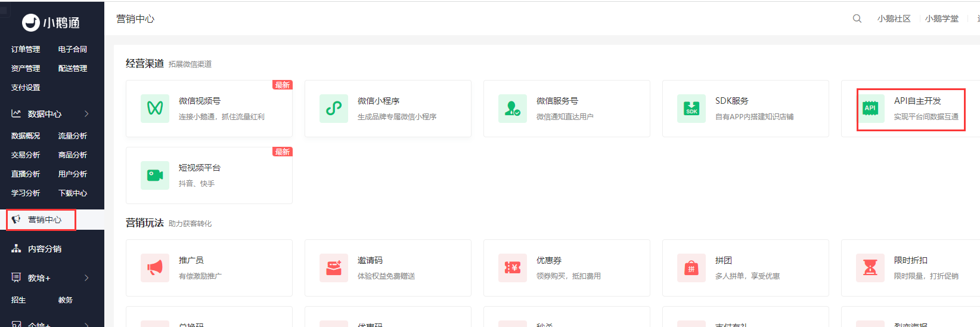Click the 多人拼单，享受优惠 description

pos(748,276)
